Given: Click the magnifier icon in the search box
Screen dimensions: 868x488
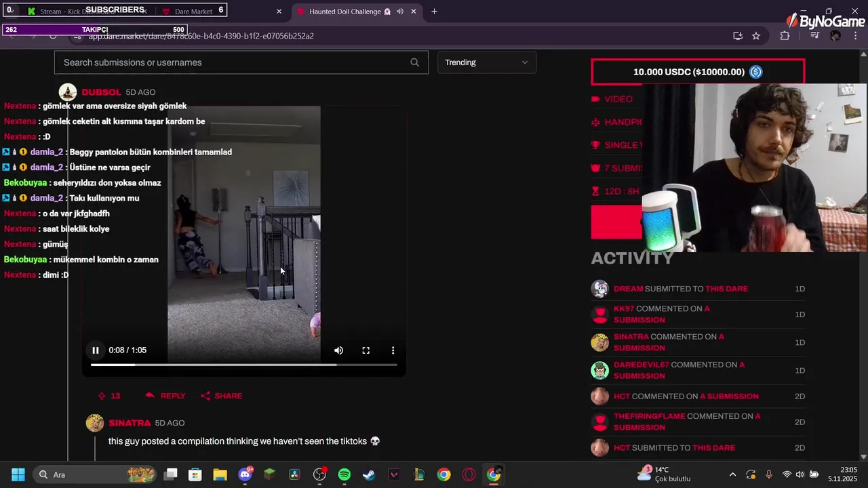Looking at the screenshot, I should point(414,62).
